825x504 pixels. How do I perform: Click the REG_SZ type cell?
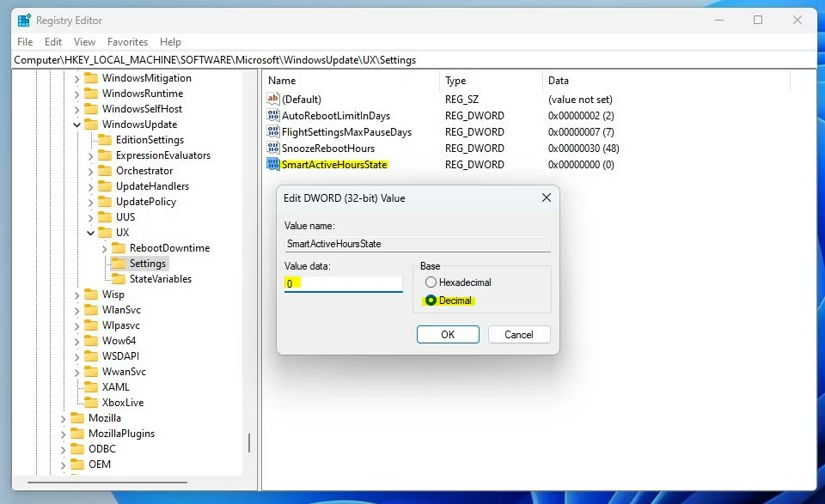461,100
